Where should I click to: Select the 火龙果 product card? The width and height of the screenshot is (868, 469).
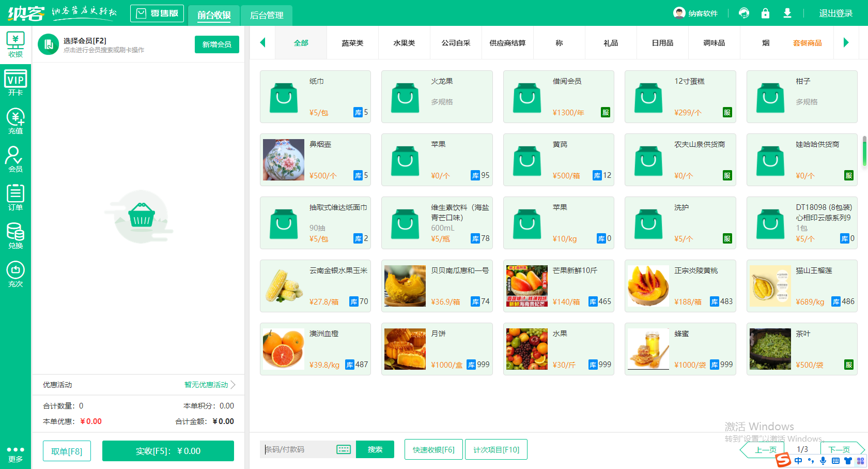[x=437, y=97]
